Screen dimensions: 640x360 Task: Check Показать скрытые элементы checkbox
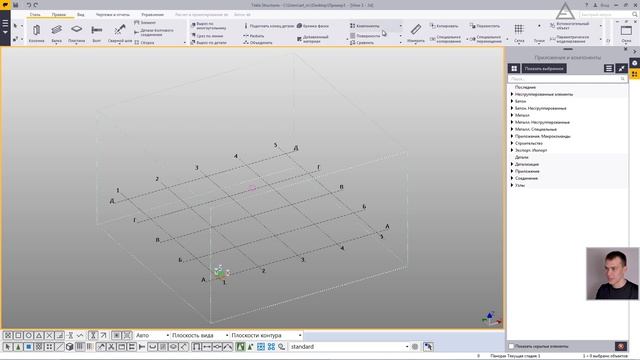click(511, 346)
